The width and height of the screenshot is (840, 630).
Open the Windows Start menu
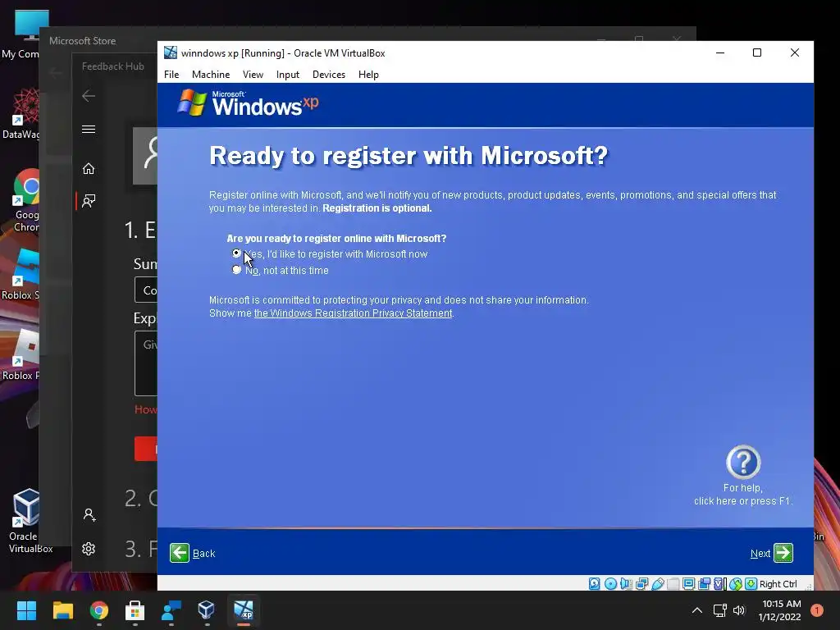click(x=26, y=610)
